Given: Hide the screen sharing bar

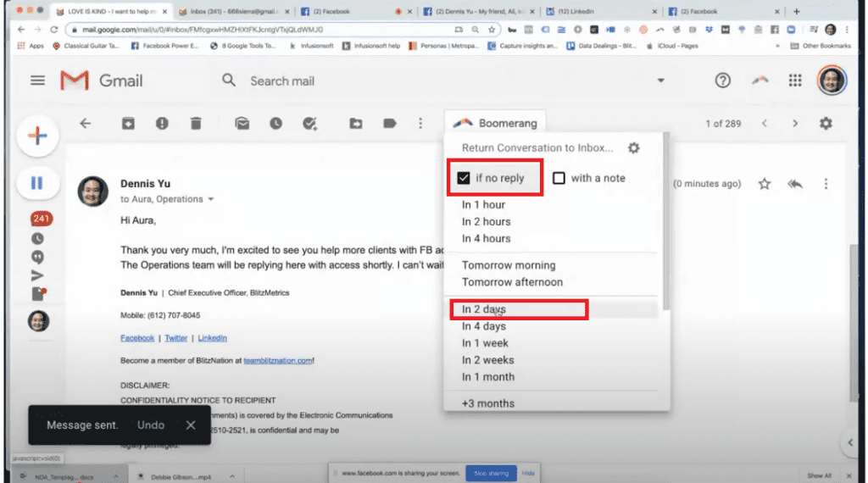Looking at the screenshot, I should [528, 473].
